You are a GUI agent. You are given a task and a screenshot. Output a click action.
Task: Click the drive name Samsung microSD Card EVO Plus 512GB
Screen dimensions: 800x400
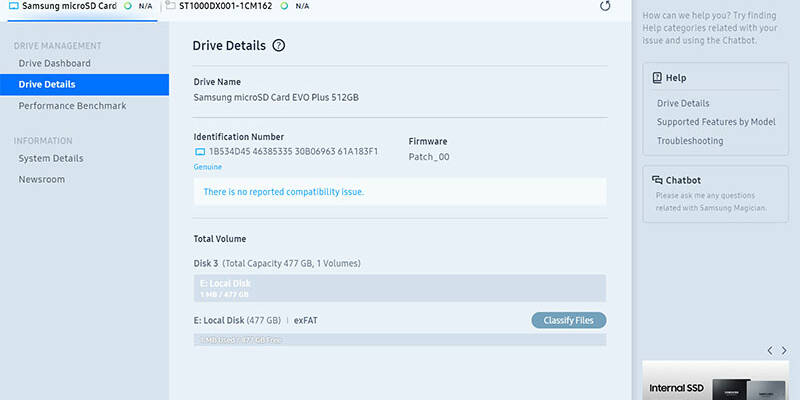[x=276, y=97]
